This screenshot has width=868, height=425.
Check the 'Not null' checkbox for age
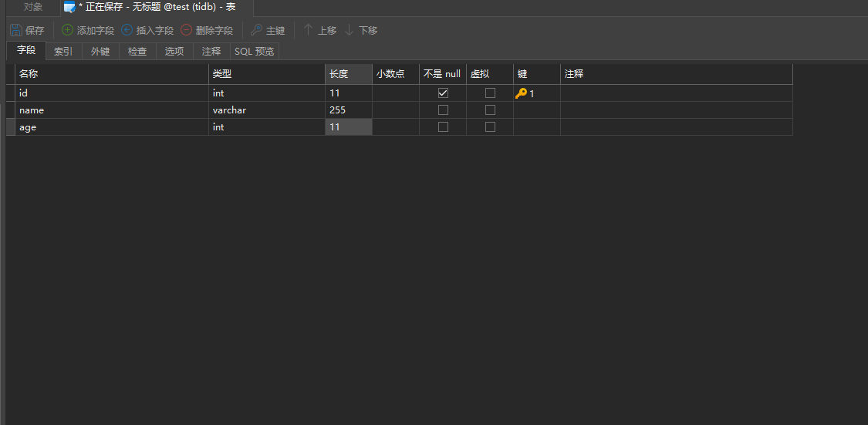(x=443, y=126)
